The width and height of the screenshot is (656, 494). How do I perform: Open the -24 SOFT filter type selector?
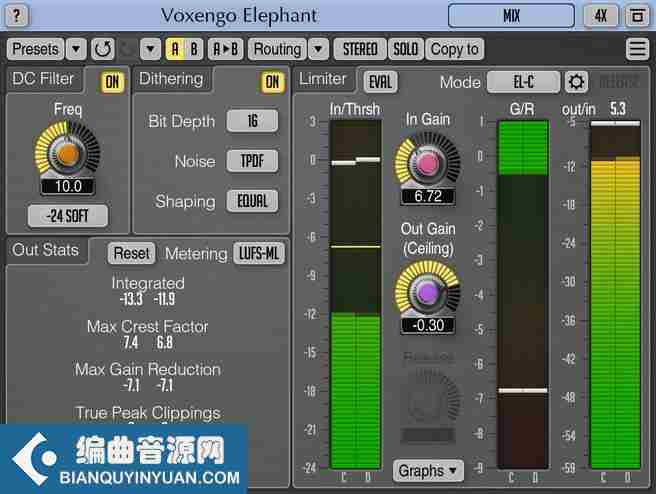68,216
